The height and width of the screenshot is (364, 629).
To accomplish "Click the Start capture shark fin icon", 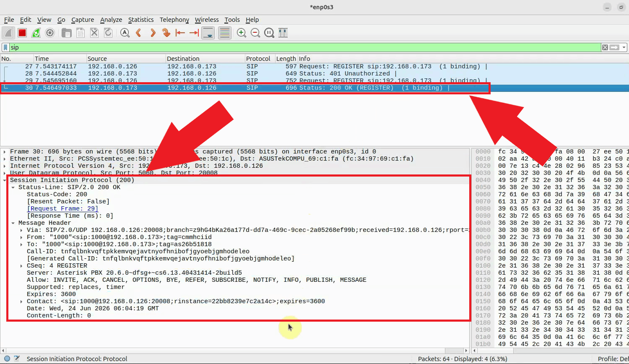I will [x=9, y=33].
